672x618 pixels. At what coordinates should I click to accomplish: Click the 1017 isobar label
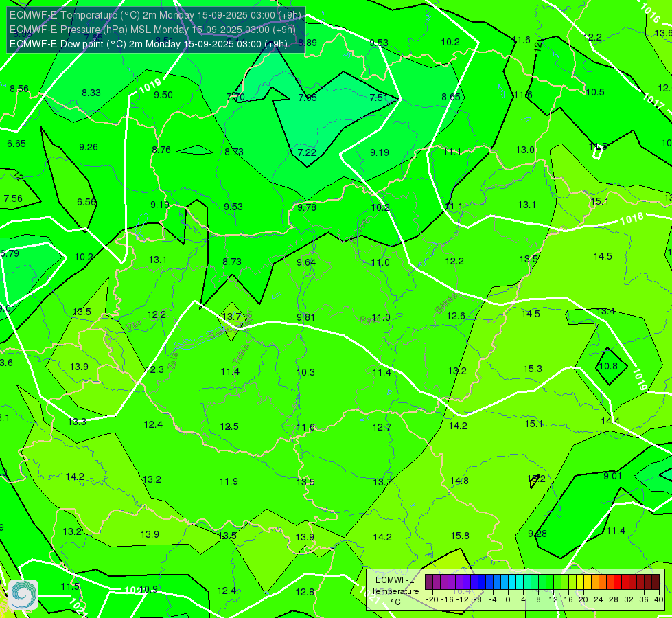pyautogui.click(x=653, y=102)
